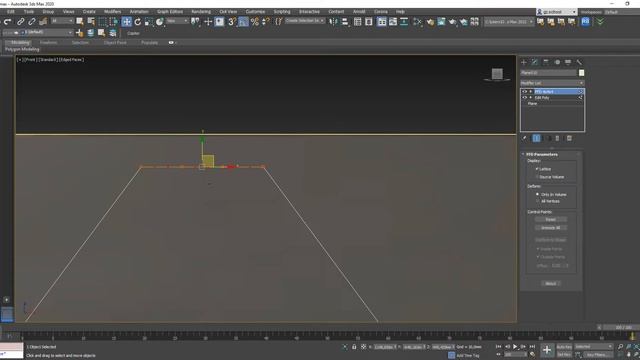
Task: Switch to the Hierarchy command panel tab
Action: [x=546, y=62]
